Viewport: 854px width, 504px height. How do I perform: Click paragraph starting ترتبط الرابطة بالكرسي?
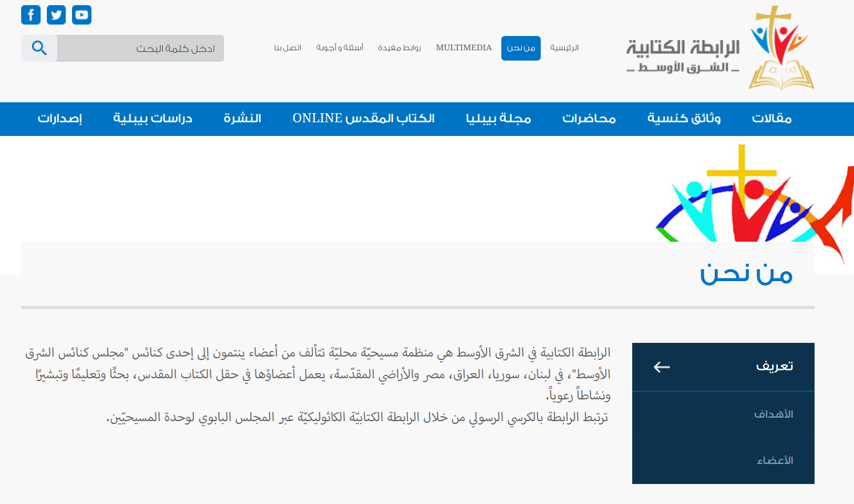(x=357, y=418)
